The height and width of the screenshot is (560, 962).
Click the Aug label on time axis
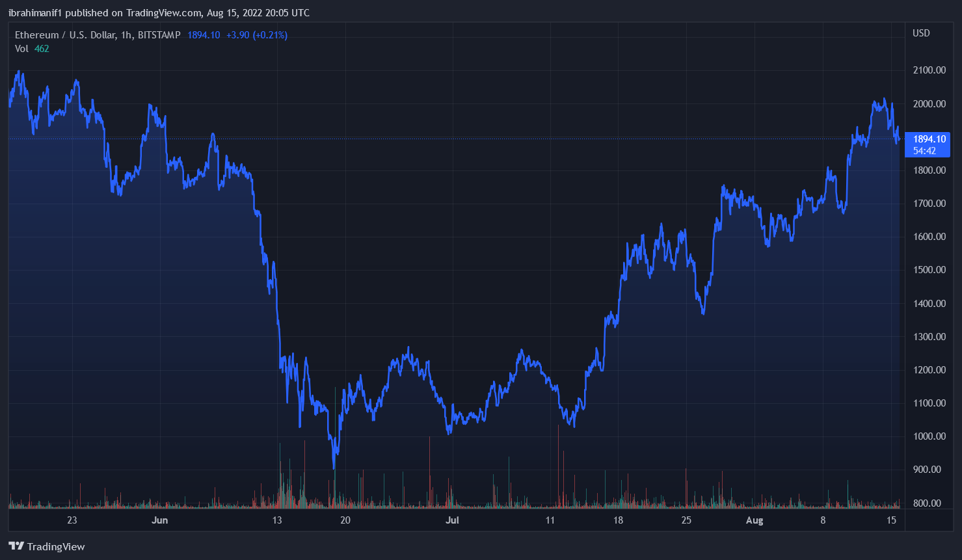[755, 520]
